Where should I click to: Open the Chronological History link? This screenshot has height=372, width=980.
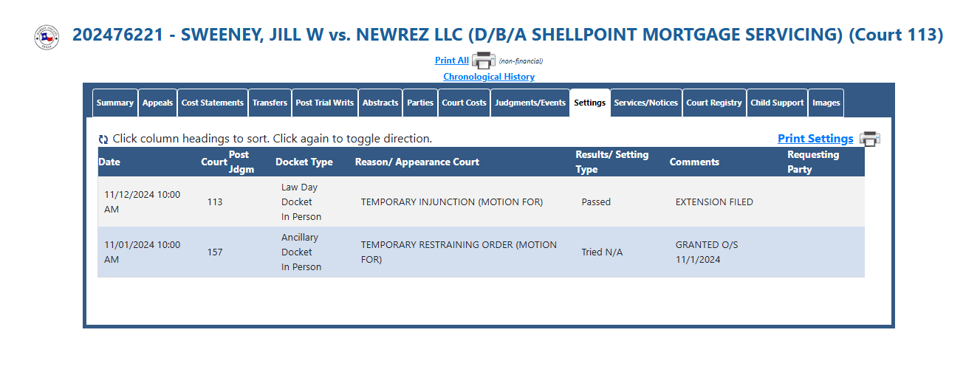click(x=489, y=77)
